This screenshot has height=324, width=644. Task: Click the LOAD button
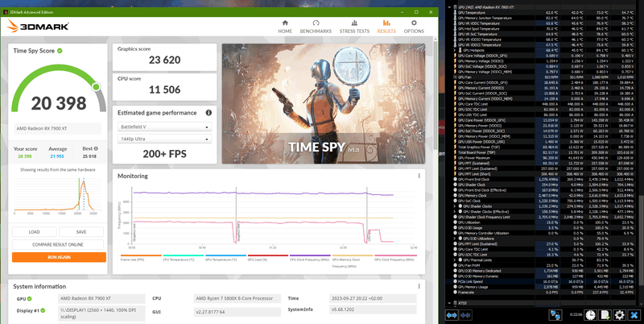(34, 232)
